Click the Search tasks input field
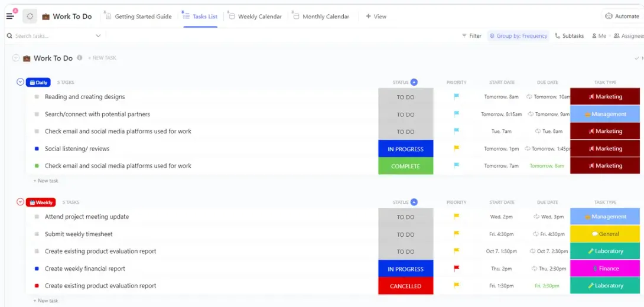Image resolution: width=644 pixels, height=307 pixels. tap(53, 36)
